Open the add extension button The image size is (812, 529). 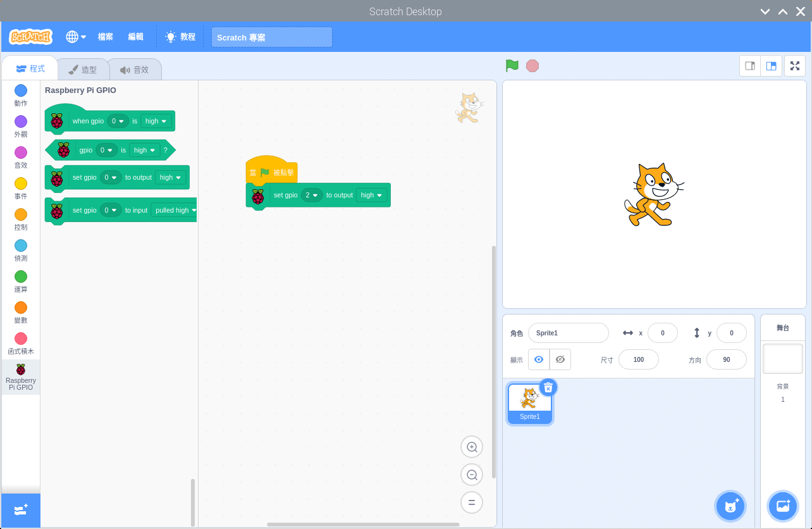(21, 510)
